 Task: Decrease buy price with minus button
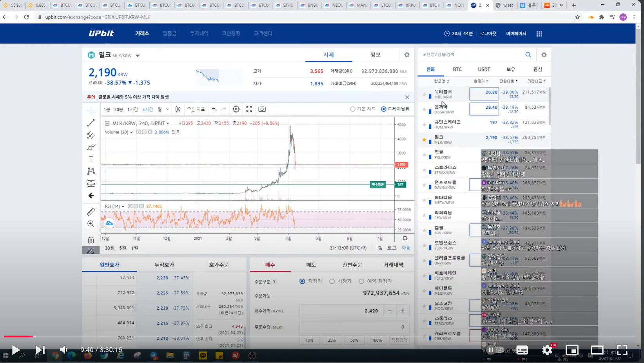pos(390,311)
